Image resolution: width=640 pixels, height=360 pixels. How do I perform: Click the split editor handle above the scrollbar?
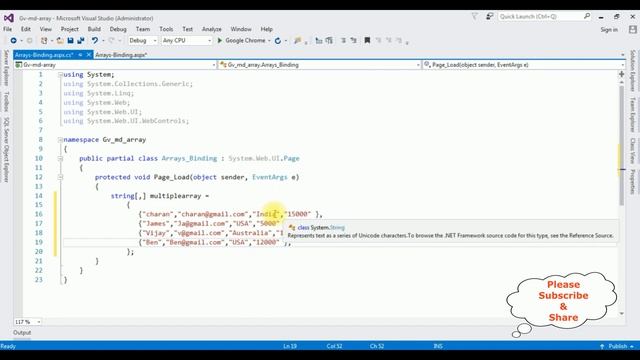pos(622,74)
